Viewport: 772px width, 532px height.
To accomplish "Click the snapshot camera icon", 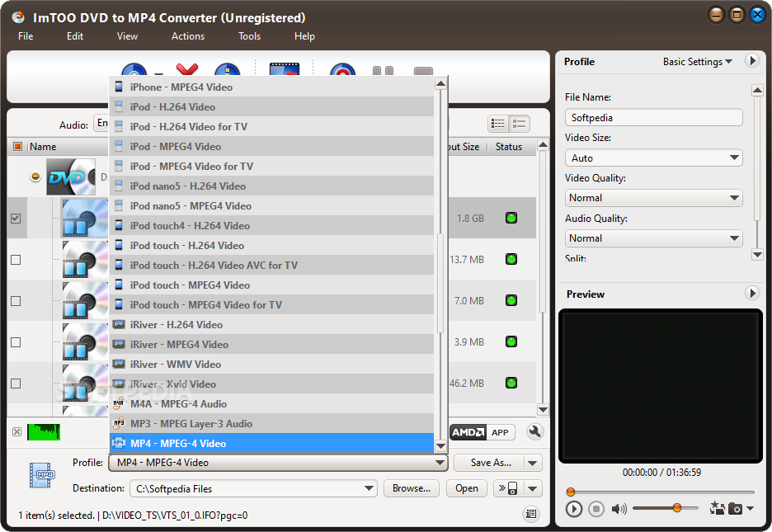I will 735,508.
